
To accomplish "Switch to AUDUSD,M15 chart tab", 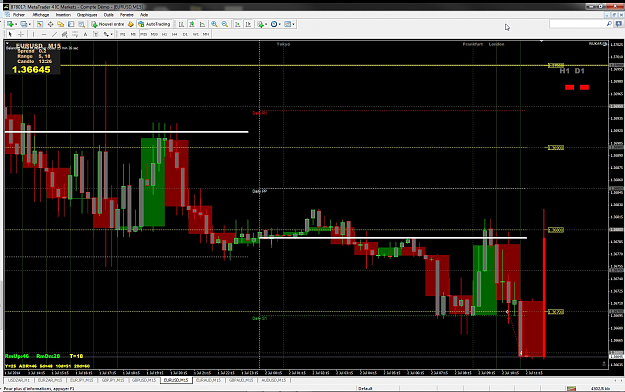I will click(273, 380).
